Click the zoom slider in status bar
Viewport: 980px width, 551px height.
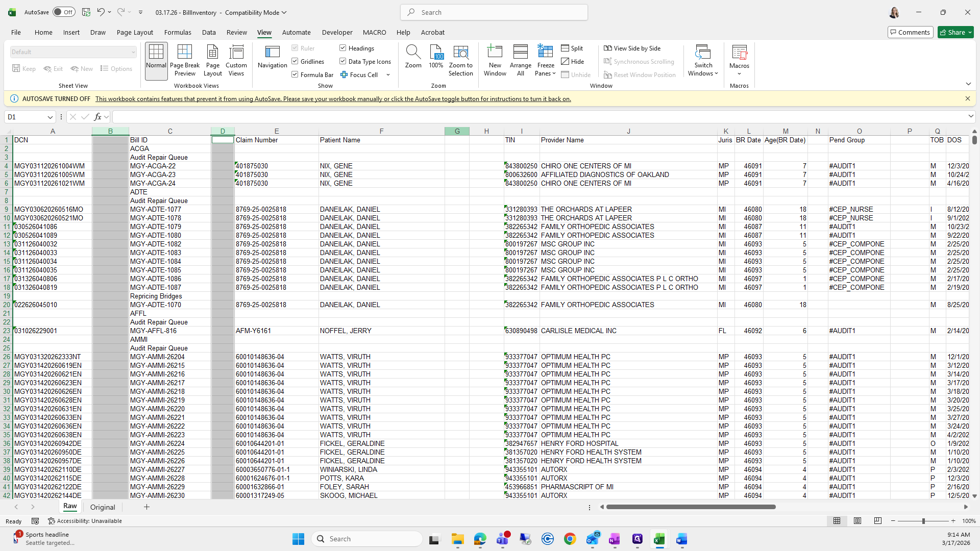pyautogui.click(x=923, y=521)
